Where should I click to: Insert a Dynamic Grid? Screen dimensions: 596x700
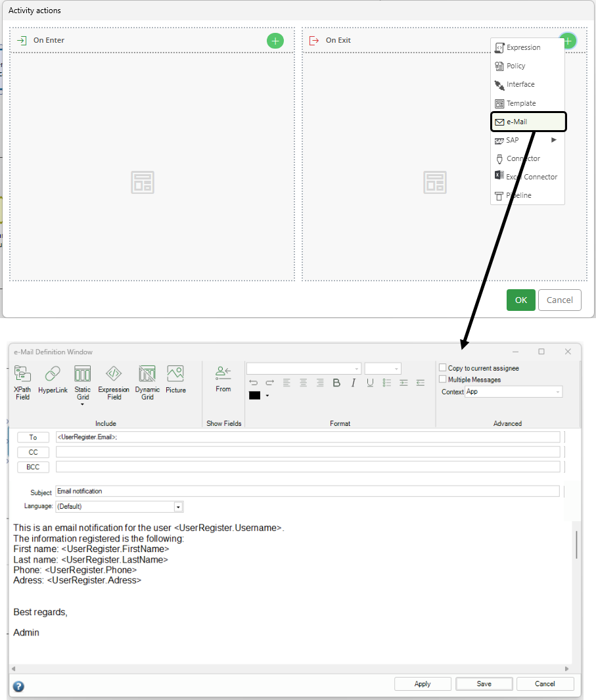(147, 383)
